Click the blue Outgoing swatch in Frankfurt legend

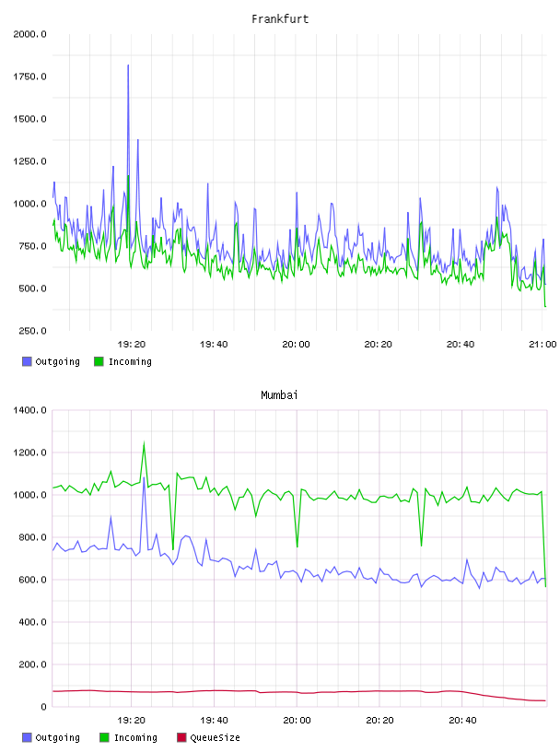[x=27, y=361]
